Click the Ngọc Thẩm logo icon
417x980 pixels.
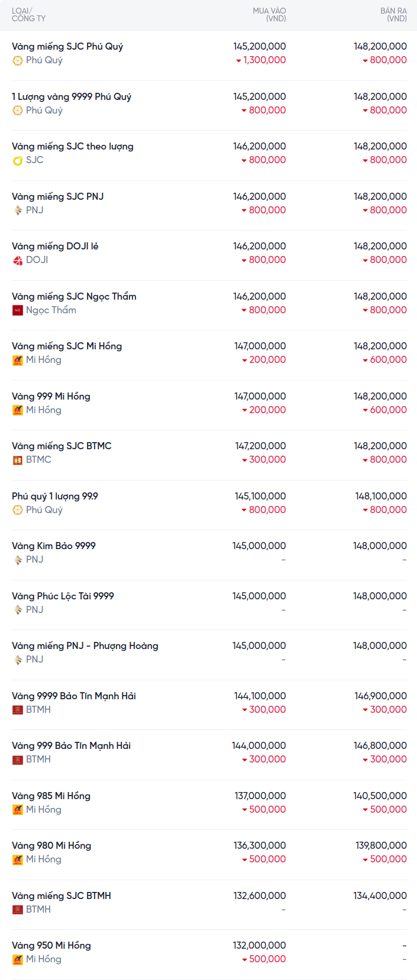point(18,310)
